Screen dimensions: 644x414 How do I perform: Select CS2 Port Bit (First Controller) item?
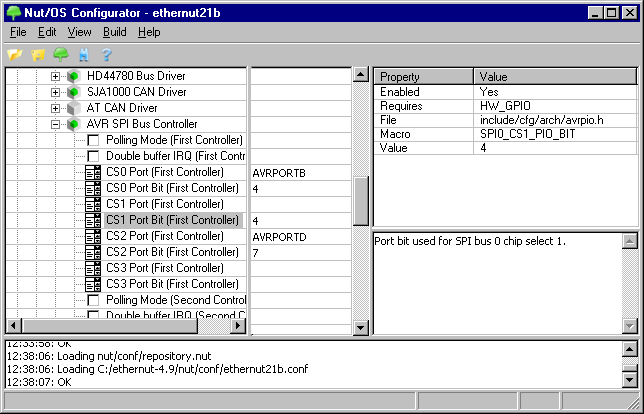pos(172,252)
